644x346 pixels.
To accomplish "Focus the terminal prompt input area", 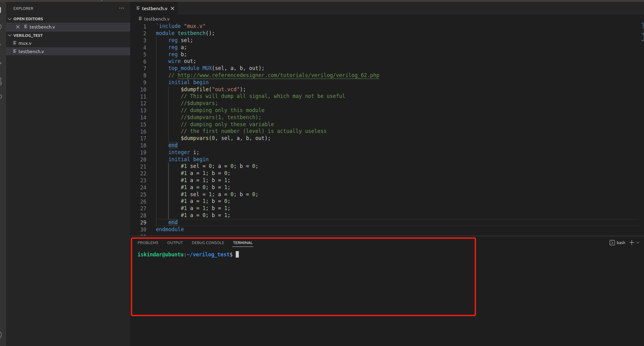I will click(237, 255).
